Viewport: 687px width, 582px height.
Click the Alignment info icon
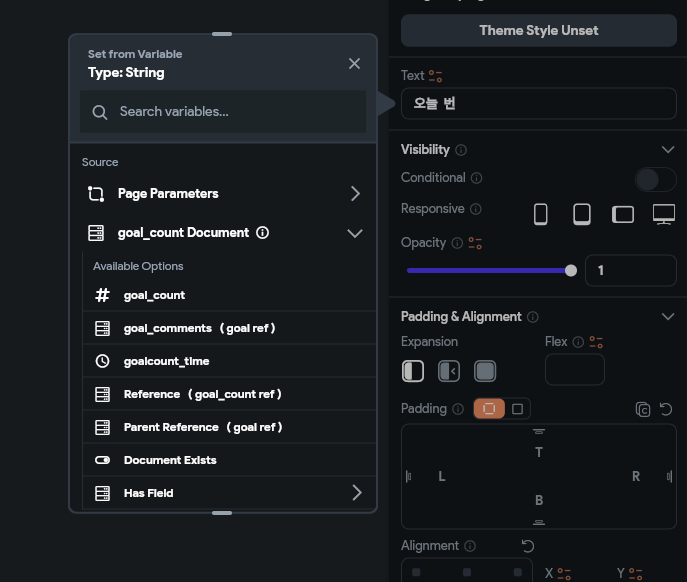[x=470, y=546]
